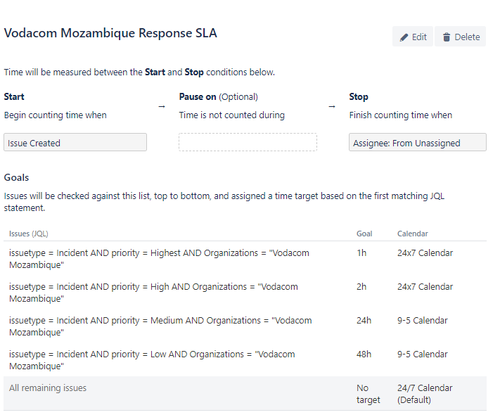Viewport: 500px width, 415px height.
Task: Click the Edit button label
Action: pos(419,37)
